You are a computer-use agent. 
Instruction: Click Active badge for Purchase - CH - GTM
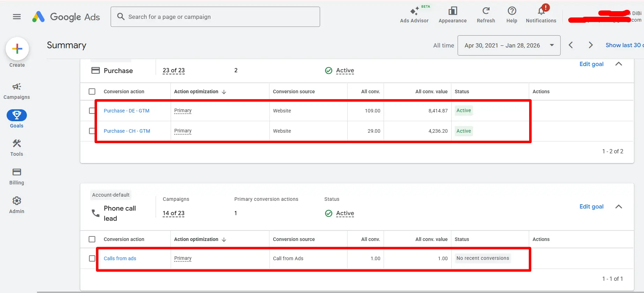pos(464,131)
